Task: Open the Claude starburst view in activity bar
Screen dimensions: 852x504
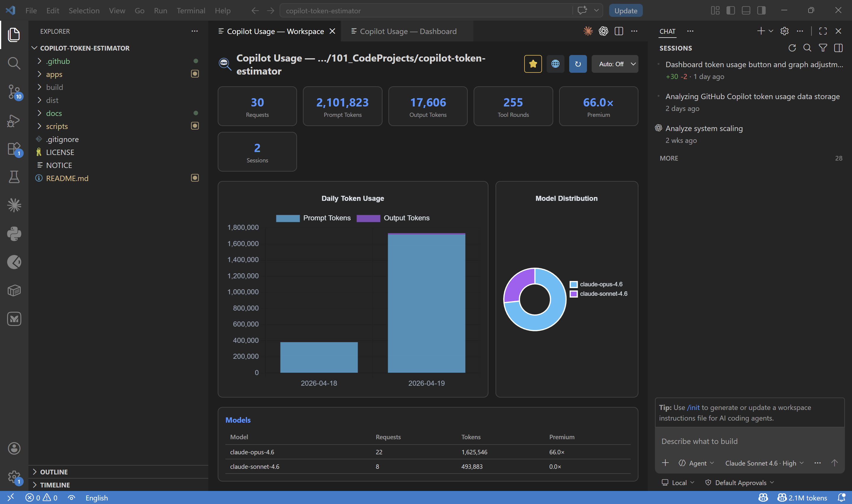Action: pyautogui.click(x=14, y=205)
